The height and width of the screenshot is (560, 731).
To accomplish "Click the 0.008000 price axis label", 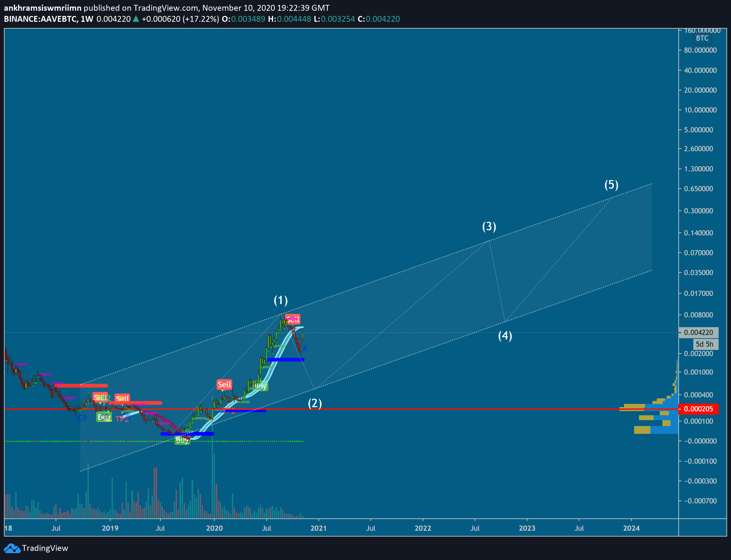I will click(698, 315).
